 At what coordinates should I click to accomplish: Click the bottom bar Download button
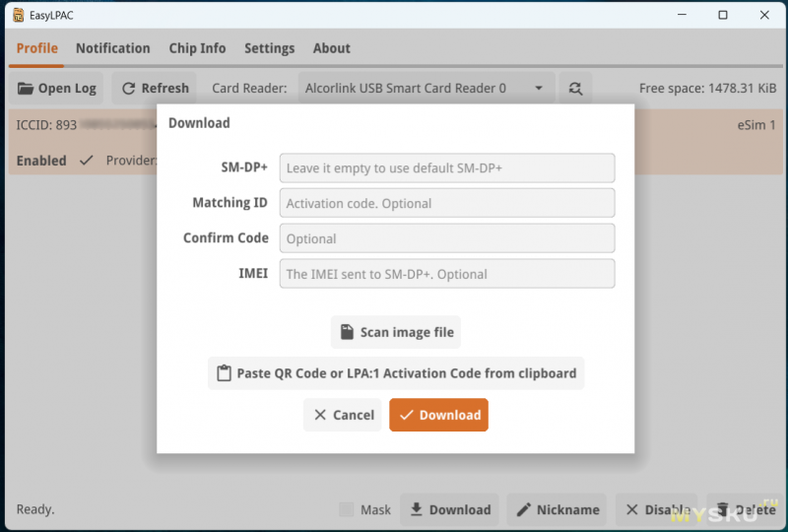click(449, 509)
